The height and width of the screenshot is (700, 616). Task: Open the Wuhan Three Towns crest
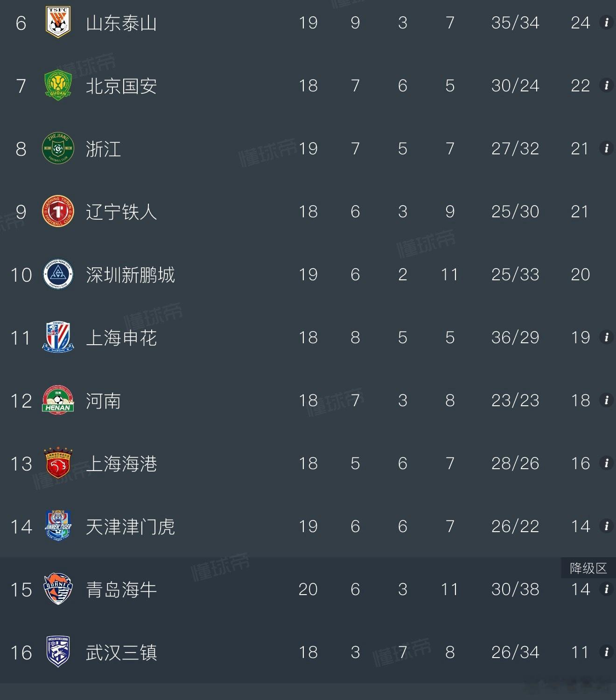(58, 652)
